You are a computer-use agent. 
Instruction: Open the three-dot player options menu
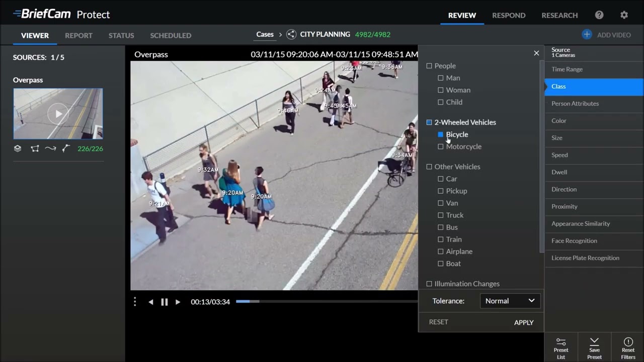(x=135, y=302)
